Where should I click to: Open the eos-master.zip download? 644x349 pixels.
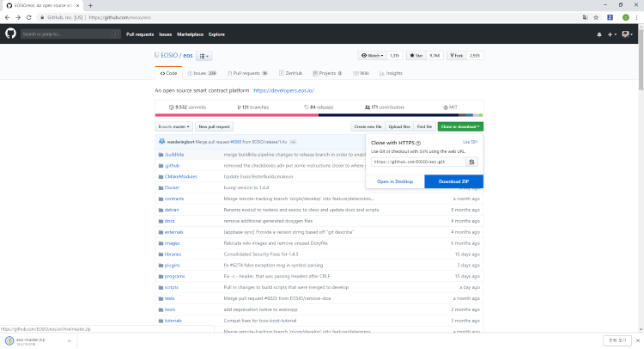(31, 341)
